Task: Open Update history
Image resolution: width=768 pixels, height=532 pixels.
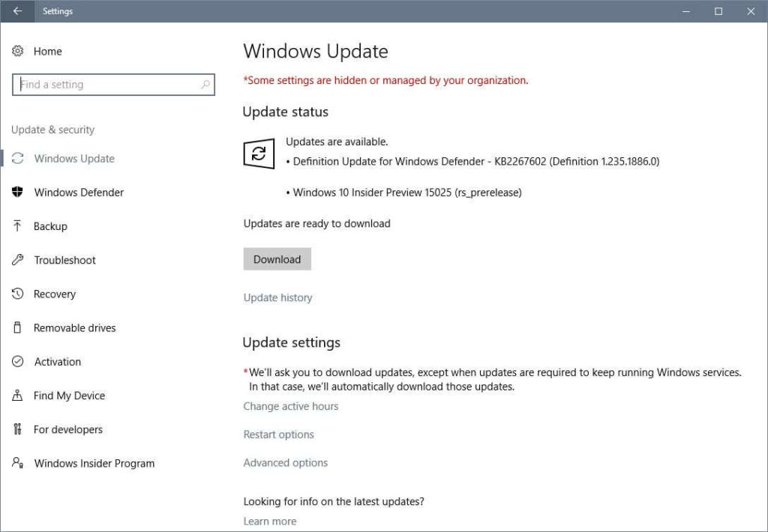Action: point(277,297)
